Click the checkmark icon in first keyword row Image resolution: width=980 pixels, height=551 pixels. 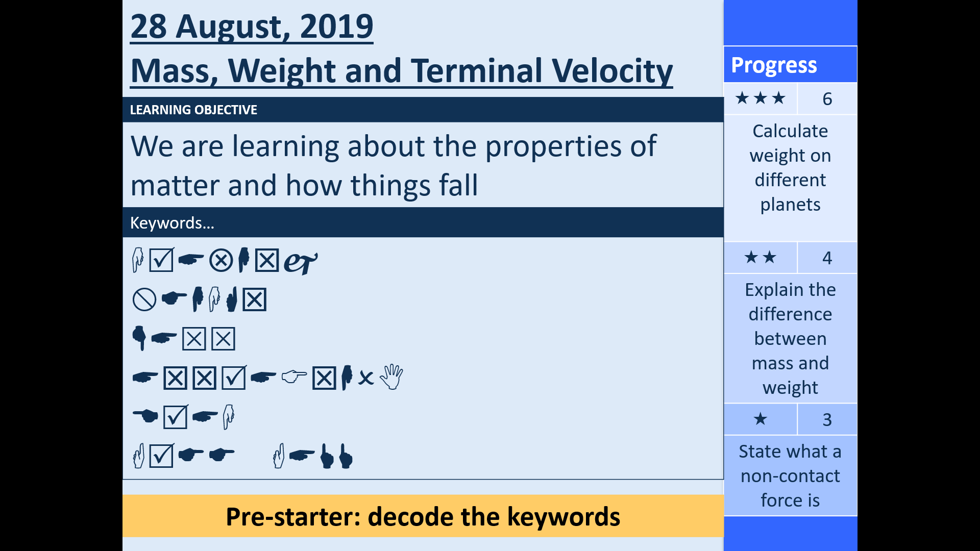[x=161, y=260]
